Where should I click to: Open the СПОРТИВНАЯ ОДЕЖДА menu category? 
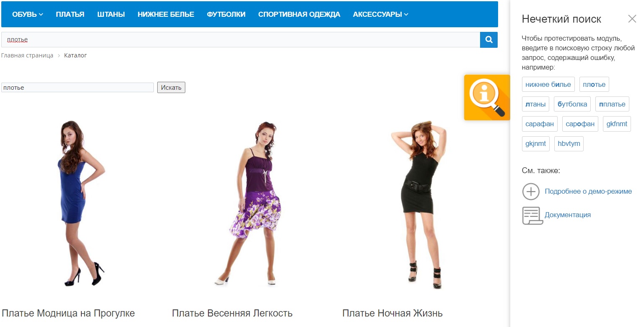(x=299, y=14)
